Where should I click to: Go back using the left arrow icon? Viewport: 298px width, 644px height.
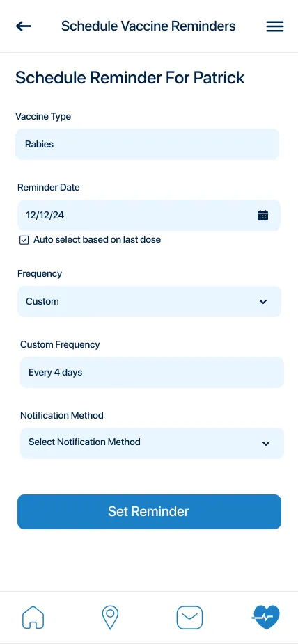pos(24,26)
